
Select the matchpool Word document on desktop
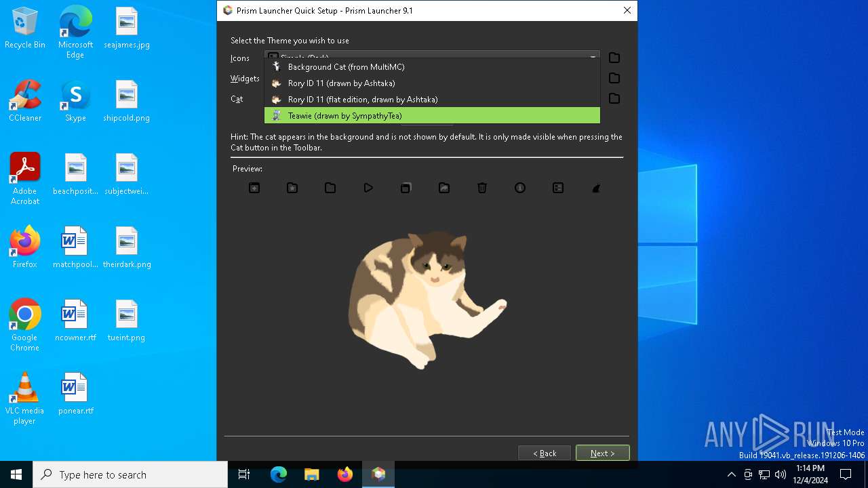coord(75,247)
